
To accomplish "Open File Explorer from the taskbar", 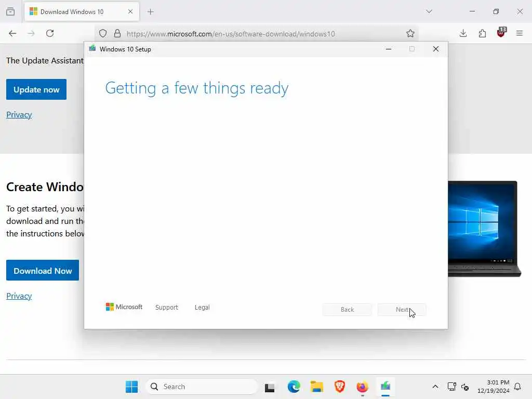I will 316,387.
